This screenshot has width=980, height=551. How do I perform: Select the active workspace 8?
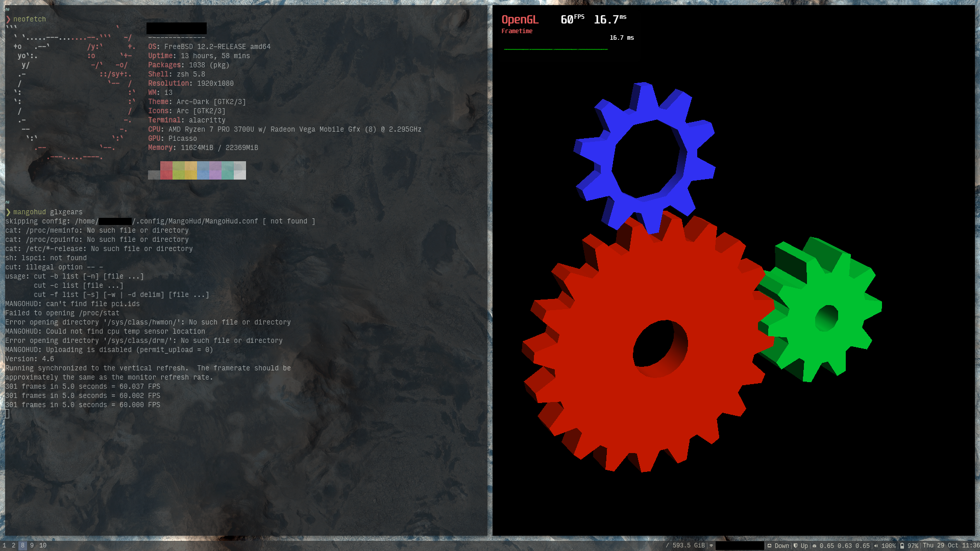[22, 546]
